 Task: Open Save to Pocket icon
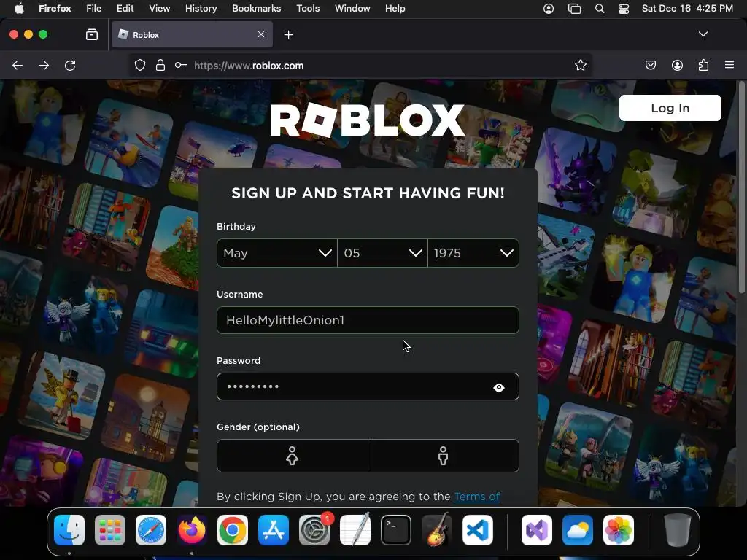pyautogui.click(x=651, y=65)
